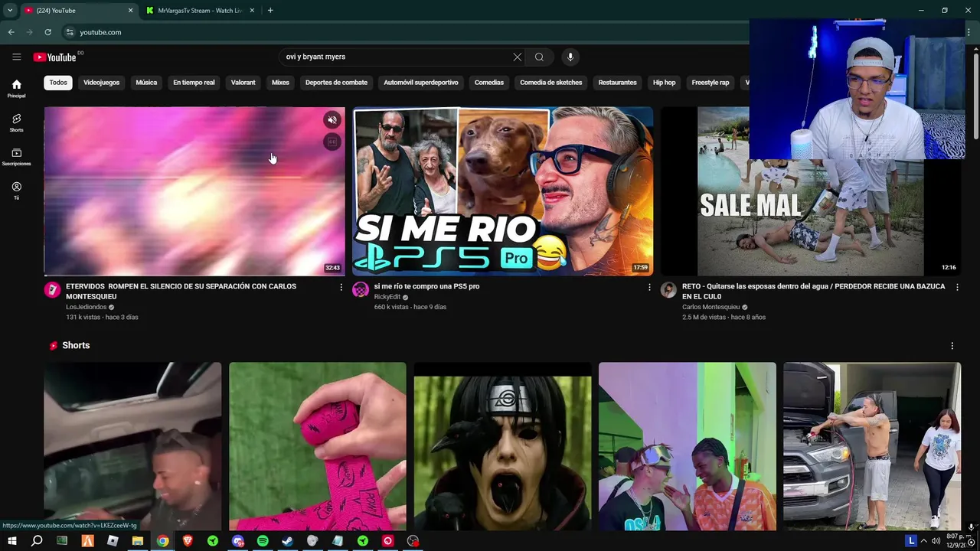980x551 pixels.
Task: Open the Chrome tab search dropdown arrow
Action: click(10, 10)
